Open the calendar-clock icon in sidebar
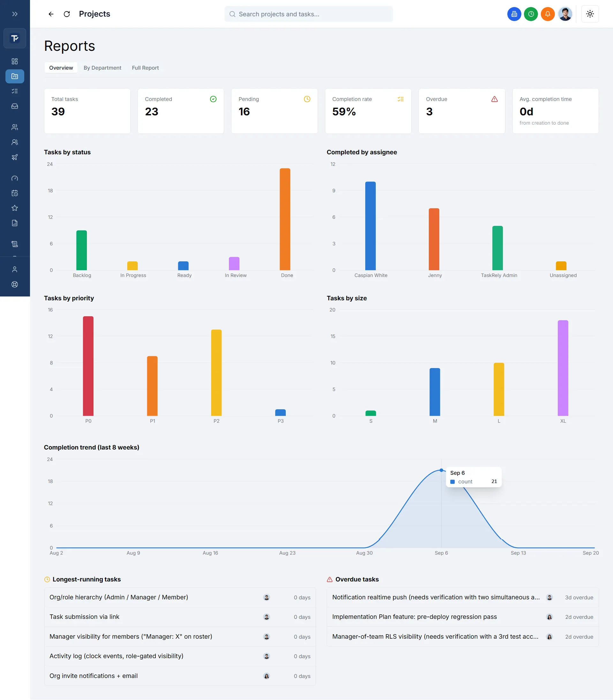 coord(15,193)
